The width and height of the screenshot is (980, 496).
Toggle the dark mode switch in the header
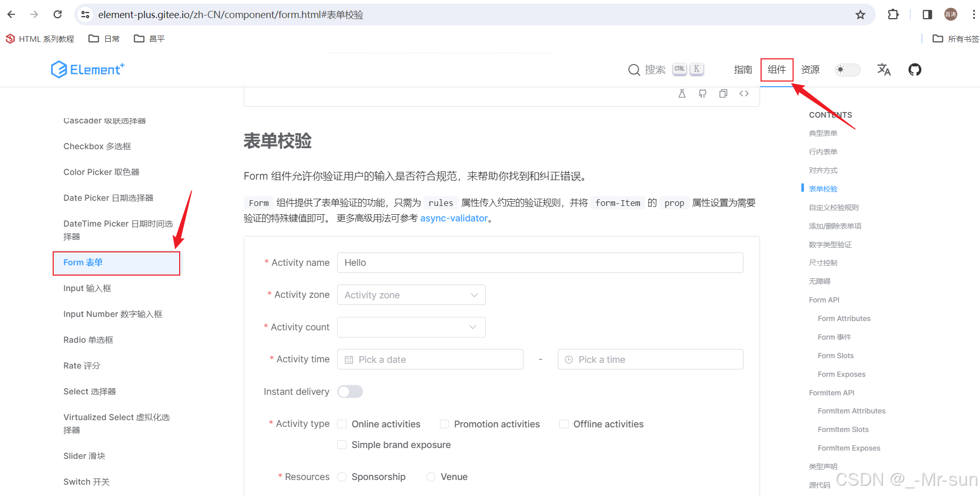pos(848,70)
